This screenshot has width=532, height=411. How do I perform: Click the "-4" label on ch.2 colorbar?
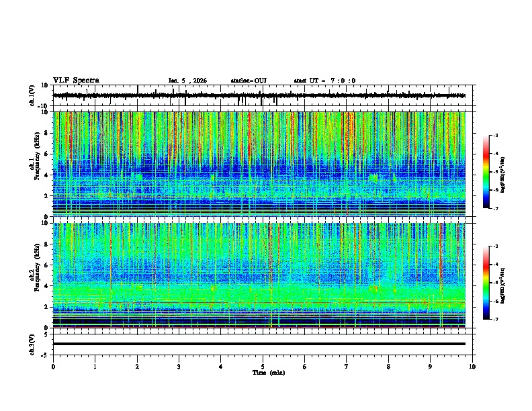click(x=495, y=265)
